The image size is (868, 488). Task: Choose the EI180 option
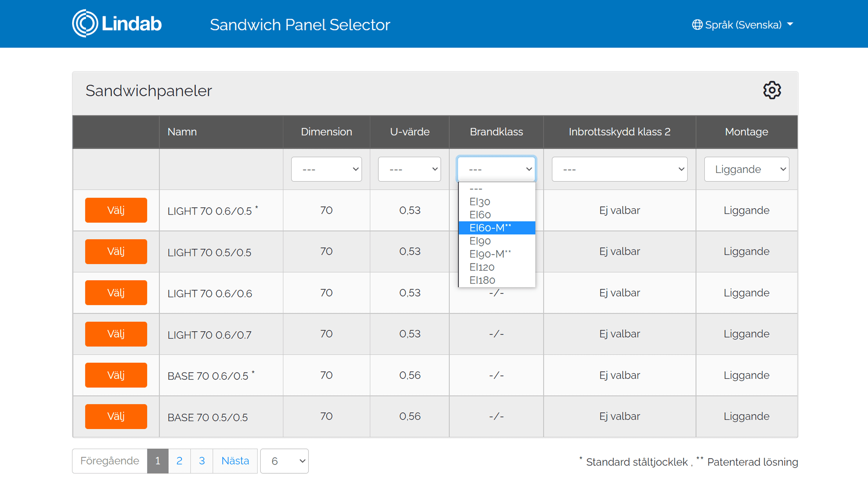pyautogui.click(x=482, y=280)
